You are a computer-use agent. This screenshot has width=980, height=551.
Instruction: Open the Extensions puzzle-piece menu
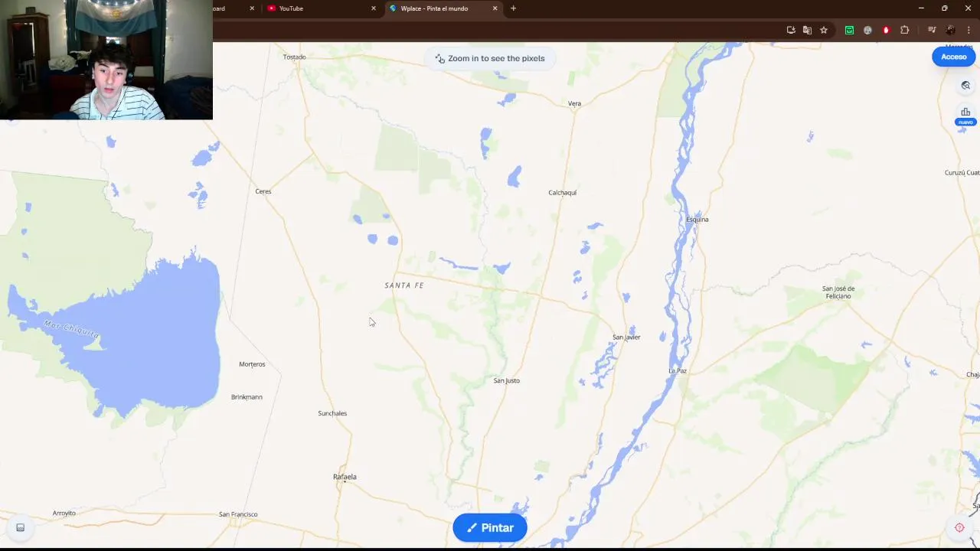(x=904, y=30)
